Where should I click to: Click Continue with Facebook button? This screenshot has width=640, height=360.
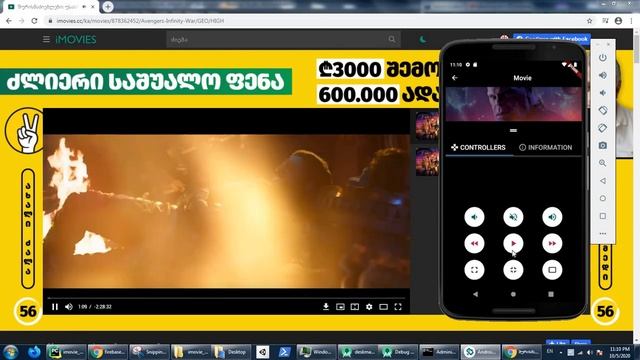[x=552, y=39]
